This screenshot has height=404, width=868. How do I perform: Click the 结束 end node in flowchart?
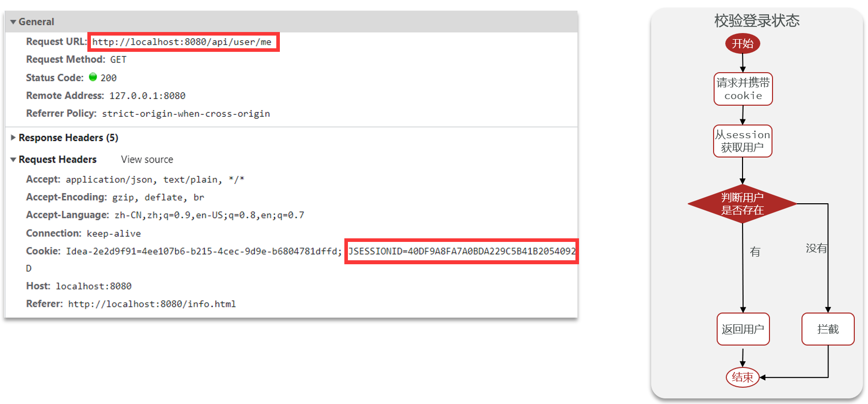[x=743, y=378]
